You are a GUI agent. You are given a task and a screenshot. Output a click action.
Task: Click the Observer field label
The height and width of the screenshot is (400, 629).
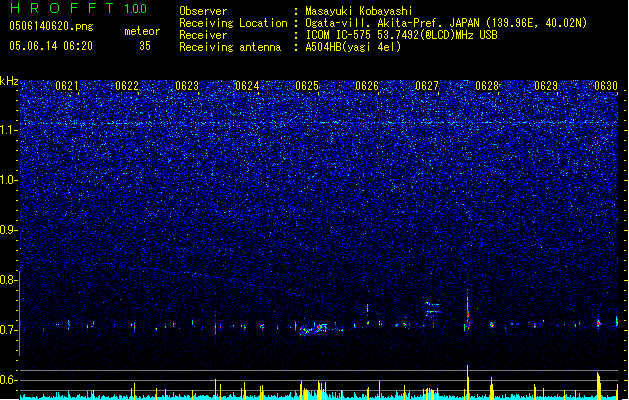click(203, 11)
